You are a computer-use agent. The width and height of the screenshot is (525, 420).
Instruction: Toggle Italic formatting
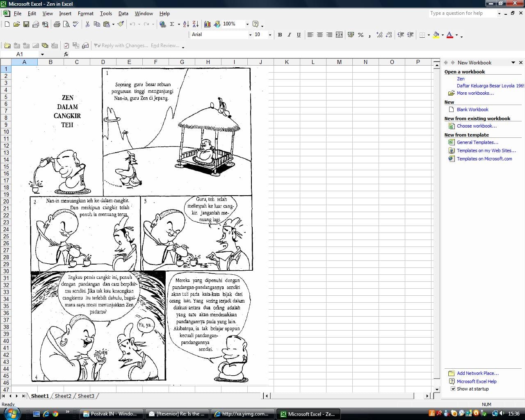tap(289, 35)
